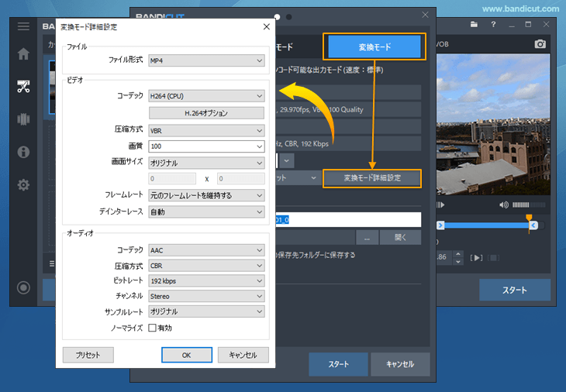
Task: Play the selected segment bracket-play icon
Action: click(x=477, y=258)
